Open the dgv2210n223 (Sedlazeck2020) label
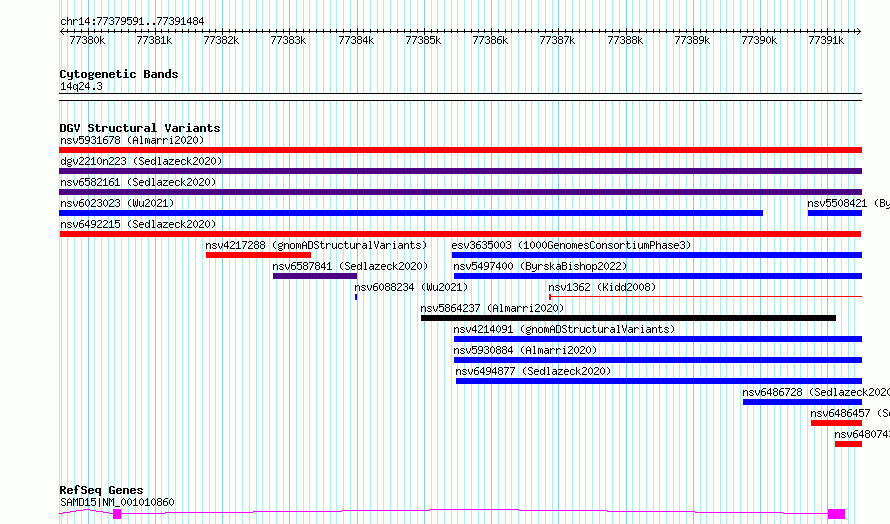The width and height of the screenshot is (890, 524). point(141,161)
